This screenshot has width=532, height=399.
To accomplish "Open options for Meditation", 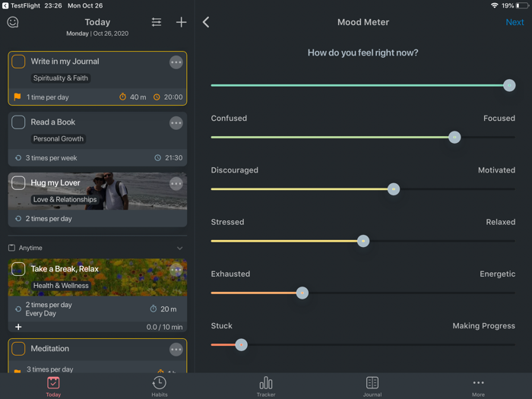I will pyautogui.click(x=176, y=350).
